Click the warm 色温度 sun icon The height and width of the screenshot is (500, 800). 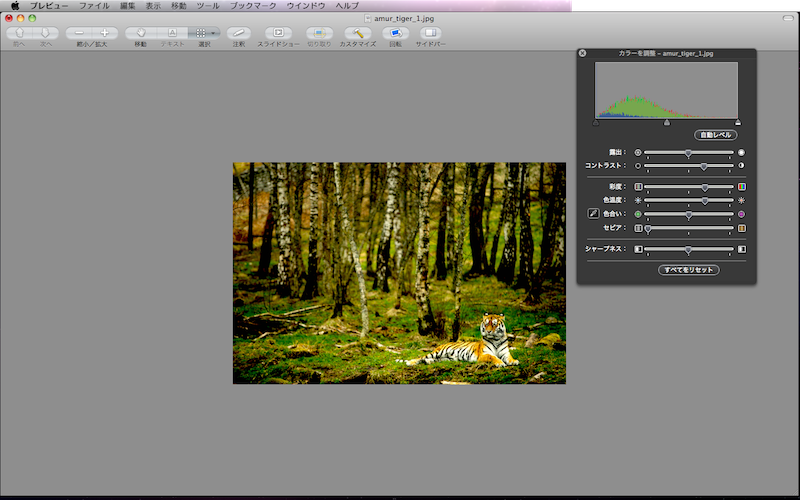[x=741, y=201]
